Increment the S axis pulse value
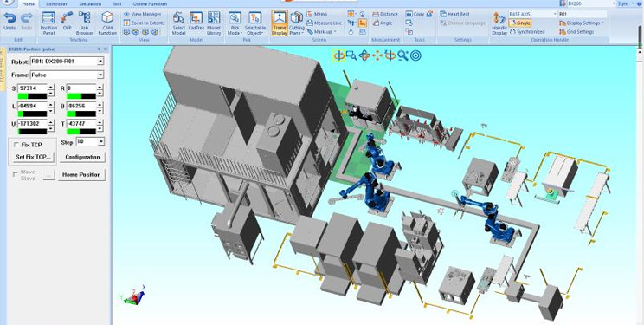This screenshot has height=325, width=644. coord(51,87)
